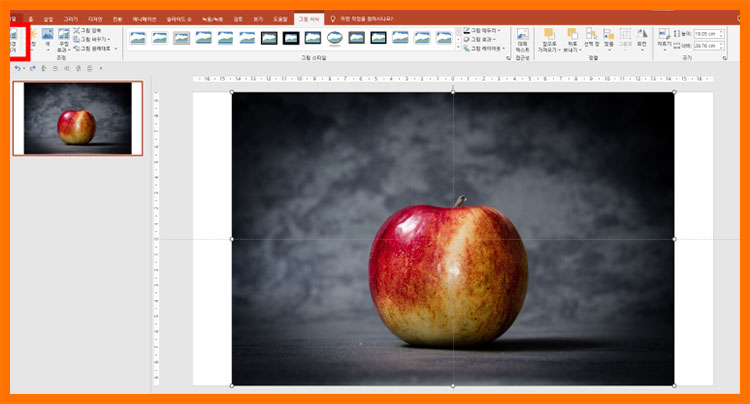
Task: Click Redo in Quick Access Toolbar
Action: (33, 68)
